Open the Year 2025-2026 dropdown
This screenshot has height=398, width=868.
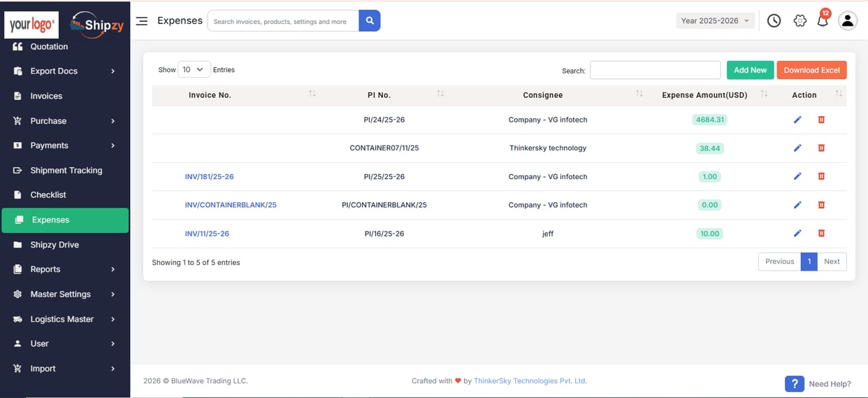715,21
